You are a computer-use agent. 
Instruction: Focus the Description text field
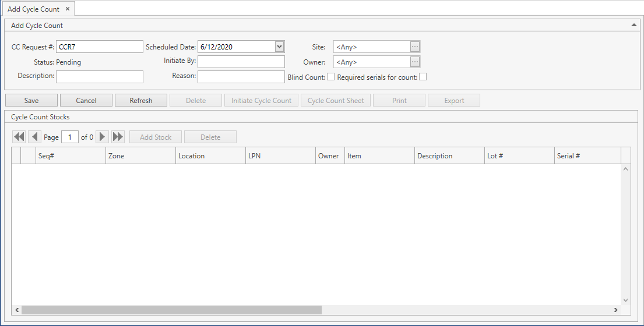point(99,76)
